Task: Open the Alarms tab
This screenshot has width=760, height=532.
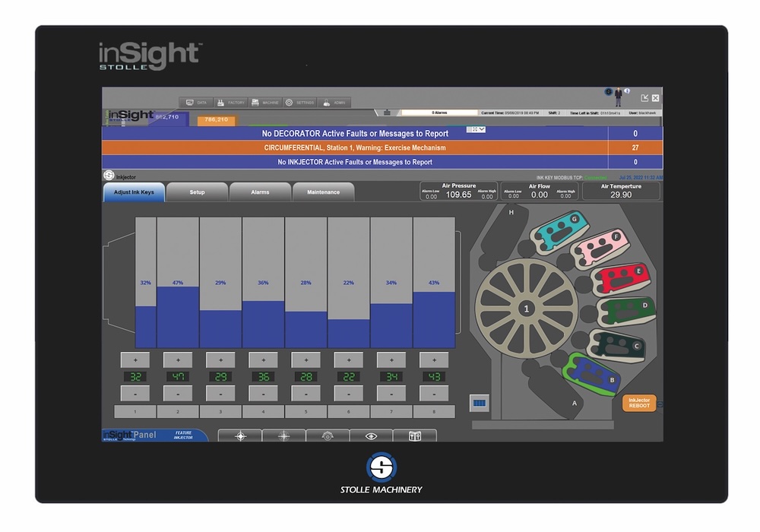Action: (x=260, y=192)
